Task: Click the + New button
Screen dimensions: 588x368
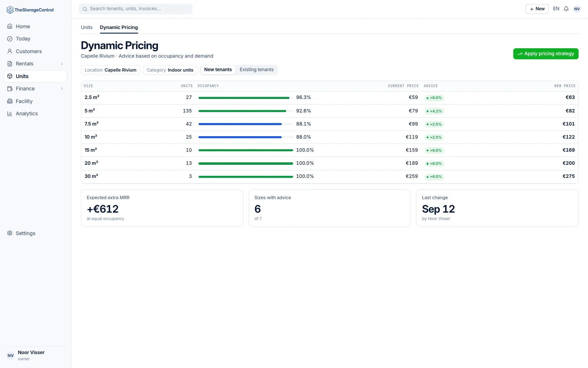Action: (x=537, y=9)
